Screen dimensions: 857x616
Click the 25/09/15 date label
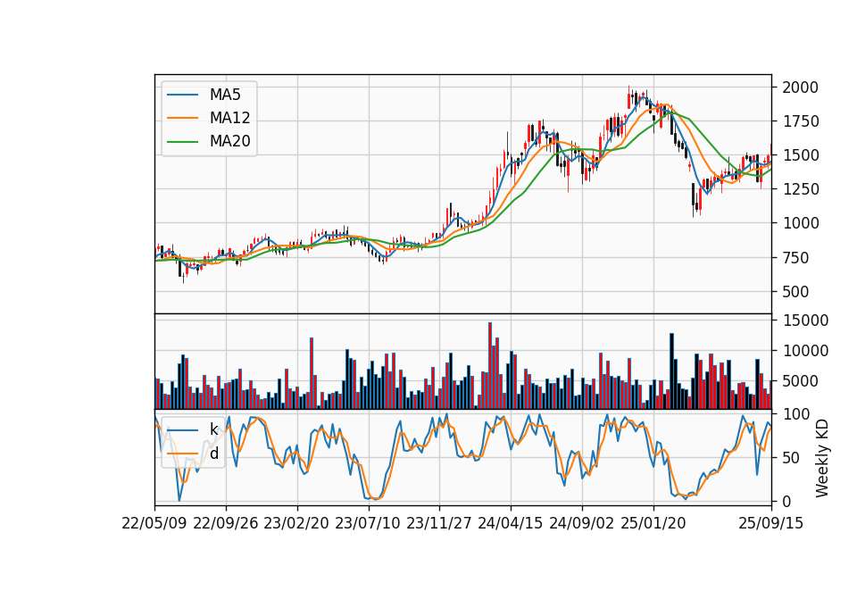coord(771,523)
